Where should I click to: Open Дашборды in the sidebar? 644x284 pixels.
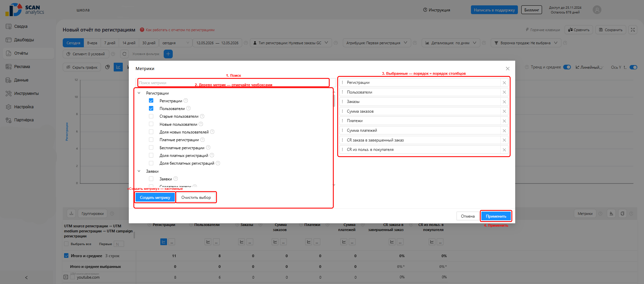click(24, 40)
